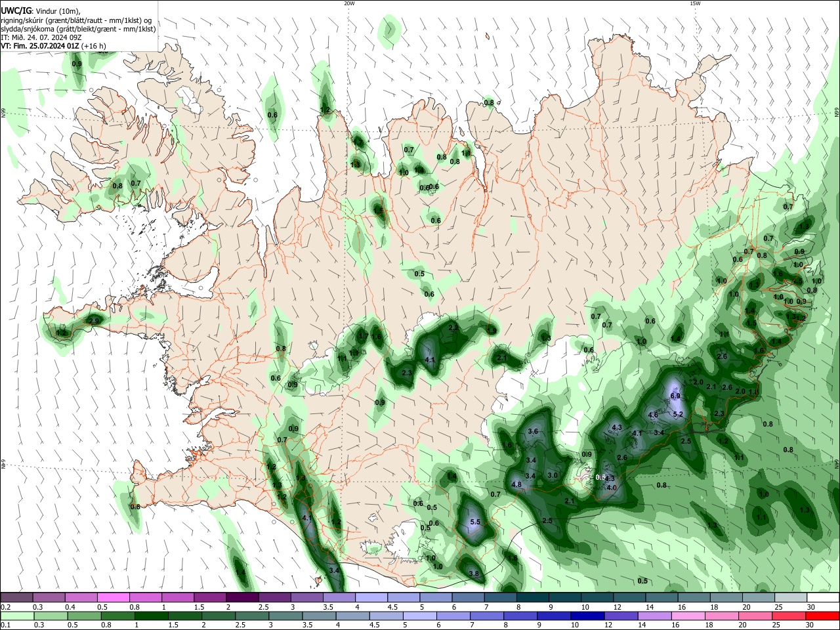Click the 4.6 precipitation value on map
This screenshot has height=630, width=840.
(x=653, y=415)
